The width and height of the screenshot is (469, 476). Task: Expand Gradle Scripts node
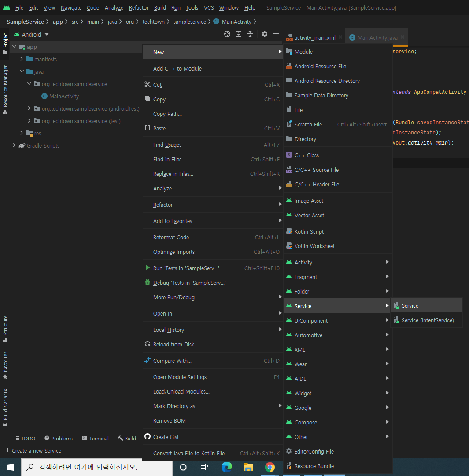pyautogui.click(x=14, y=145)
